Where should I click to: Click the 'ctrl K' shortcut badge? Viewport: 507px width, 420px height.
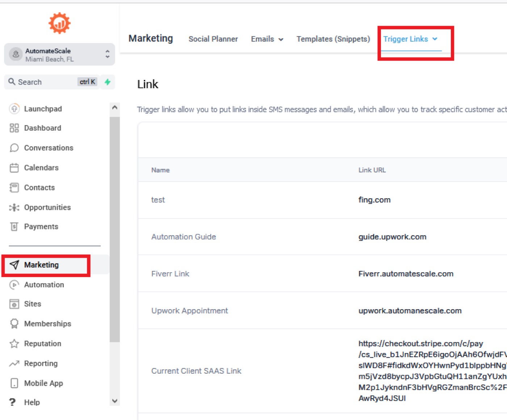pos(88,82)
